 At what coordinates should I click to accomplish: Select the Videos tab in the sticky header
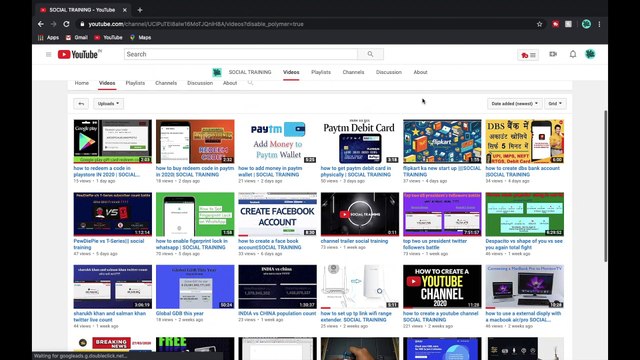pyautogui.click(x=291, y=72)
